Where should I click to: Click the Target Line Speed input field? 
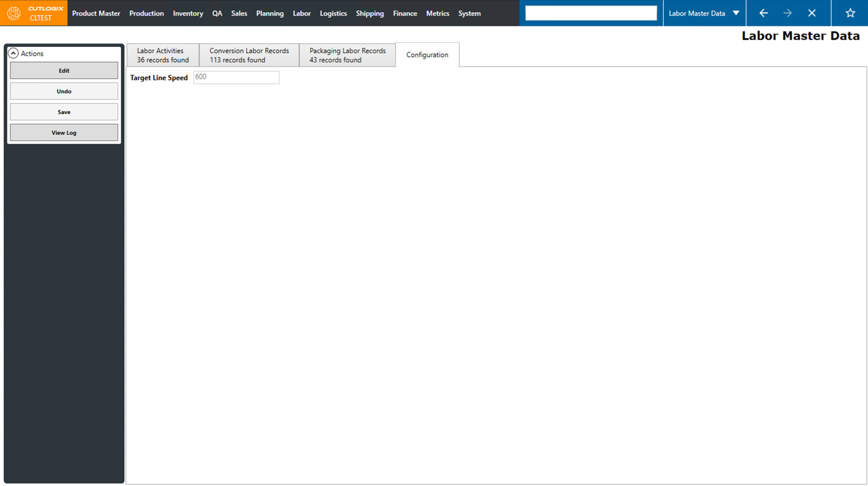236,77
